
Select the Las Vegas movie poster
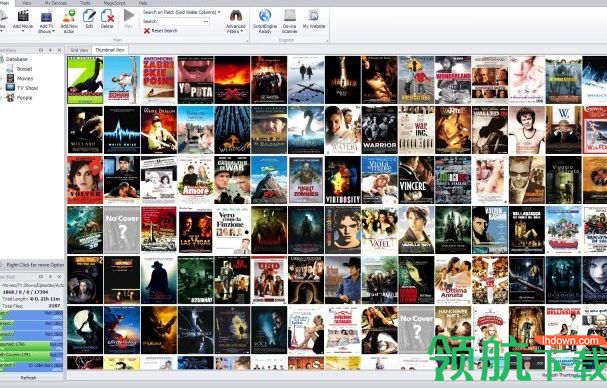(195, 230)
